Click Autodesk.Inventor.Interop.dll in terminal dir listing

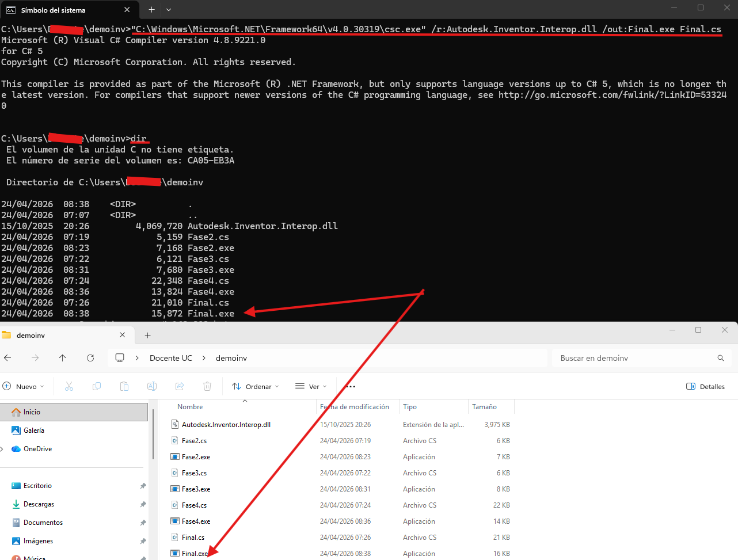click(263, 226)
